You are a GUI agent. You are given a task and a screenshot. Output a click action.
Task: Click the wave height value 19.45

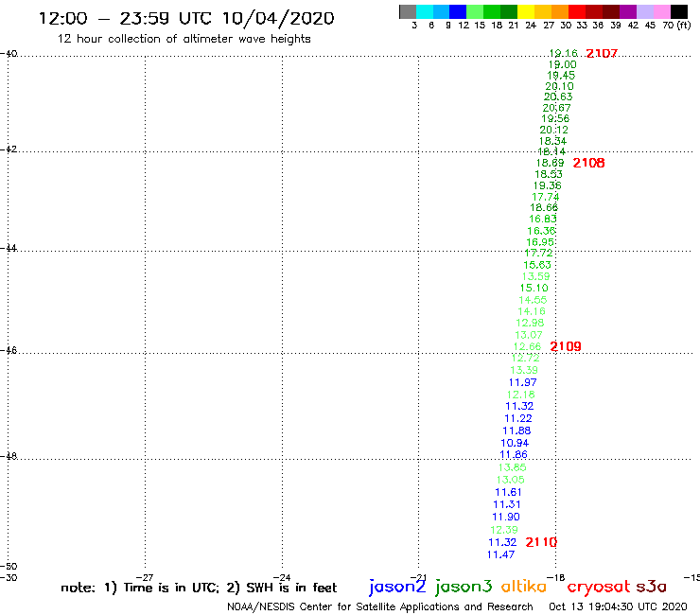coord(561,76)
